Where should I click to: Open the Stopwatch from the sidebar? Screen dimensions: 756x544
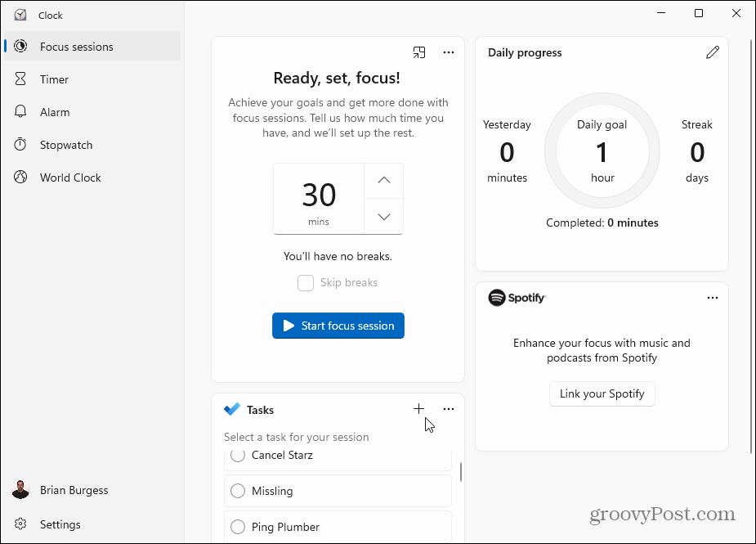pyautogui.click(x=65, y=144)
